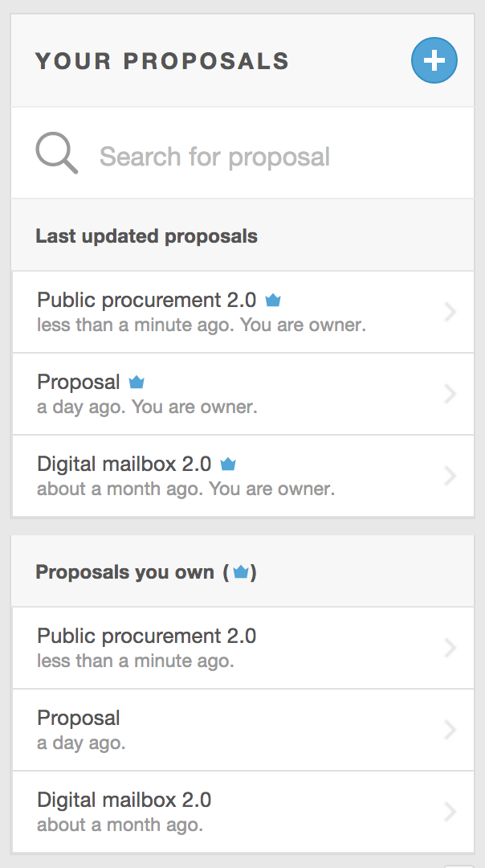Click chevron on last updated Digital mailbox row
Viewport: 485px width, 868px height.
(450, 476)
